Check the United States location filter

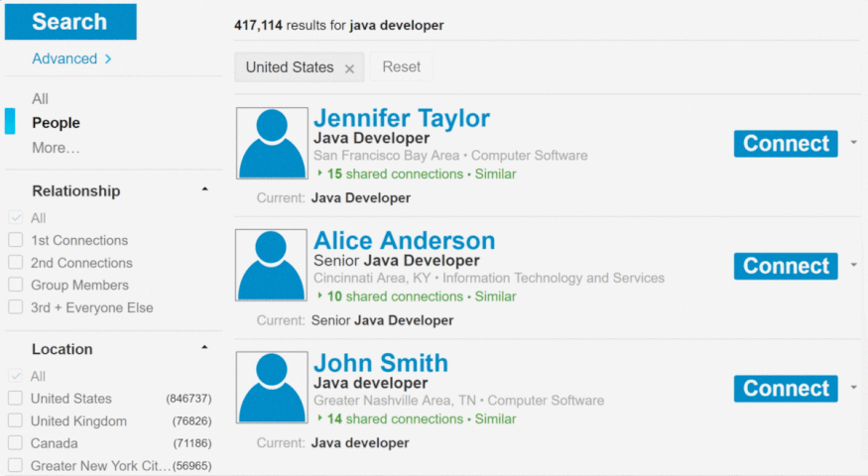point(16,398)
